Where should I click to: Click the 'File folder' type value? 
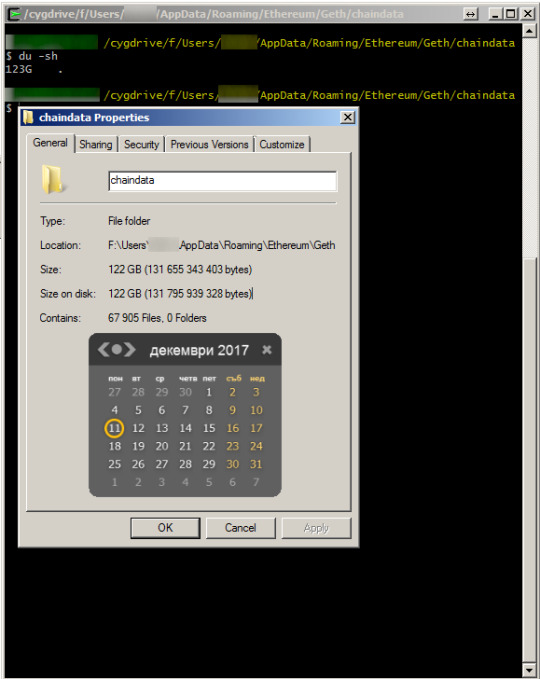(129, 221)
